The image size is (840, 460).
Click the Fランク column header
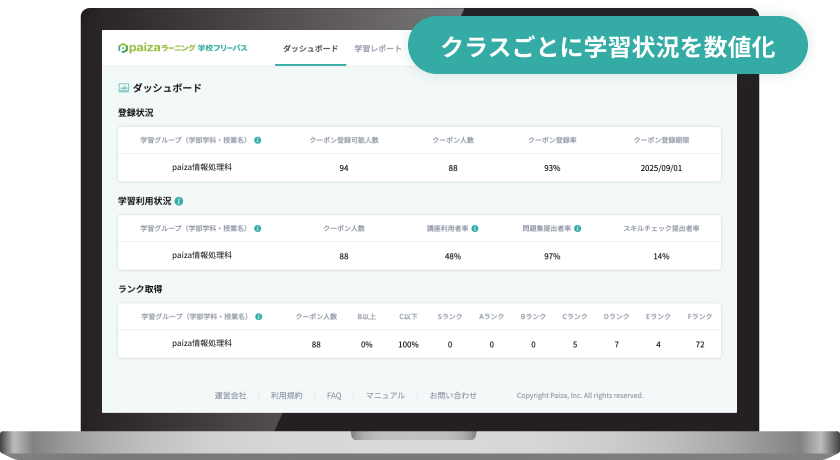[x=700, y=317]
